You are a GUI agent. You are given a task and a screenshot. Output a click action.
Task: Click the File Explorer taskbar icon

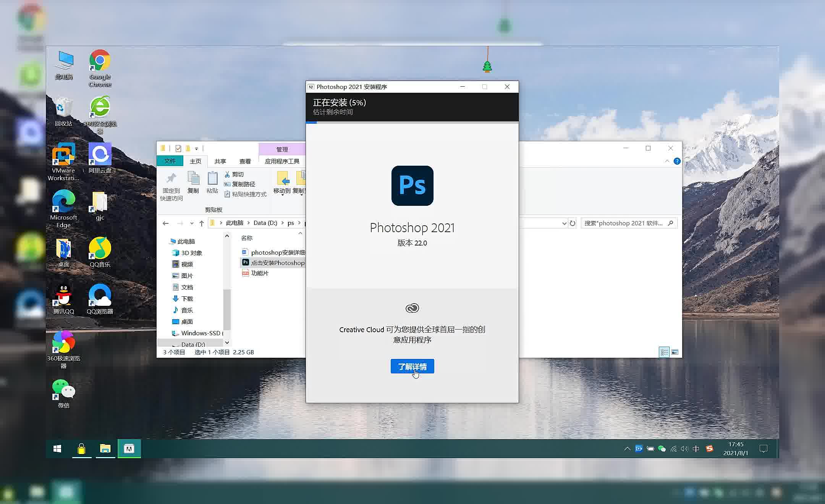(105, 449)
